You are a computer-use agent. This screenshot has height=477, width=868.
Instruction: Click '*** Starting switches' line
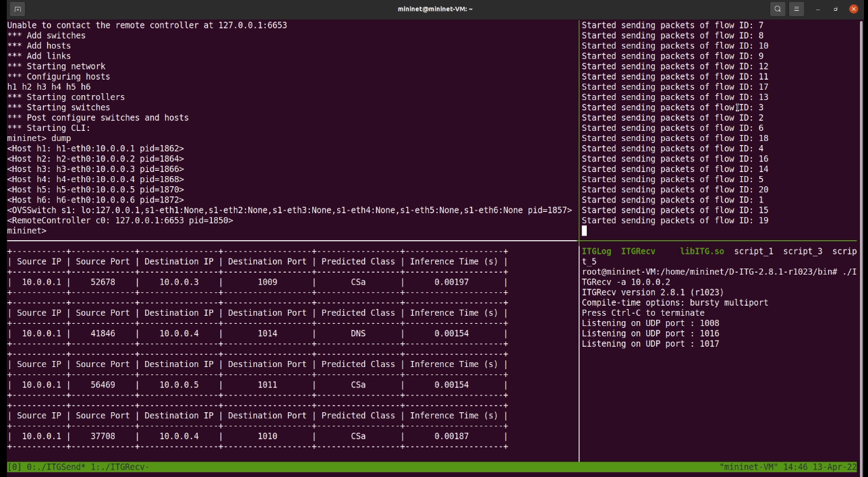pyautogui.click(x=59, y=107)
